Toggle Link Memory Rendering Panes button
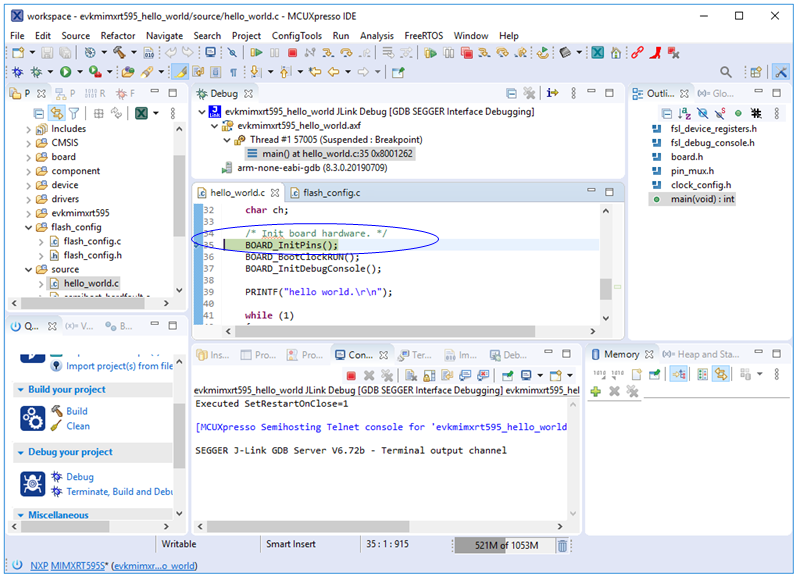This screenshot has height=580, width=800. 721,375
